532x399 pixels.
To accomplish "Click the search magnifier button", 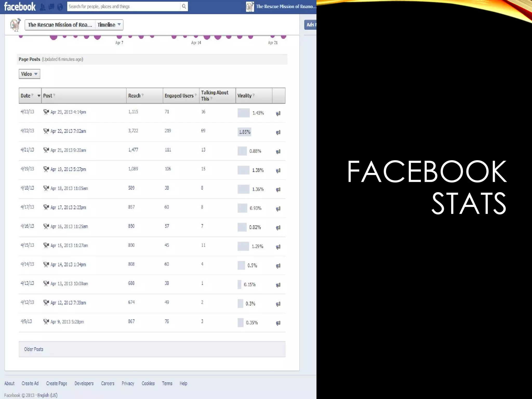I will pyautogui.click(x=184, y=6).
